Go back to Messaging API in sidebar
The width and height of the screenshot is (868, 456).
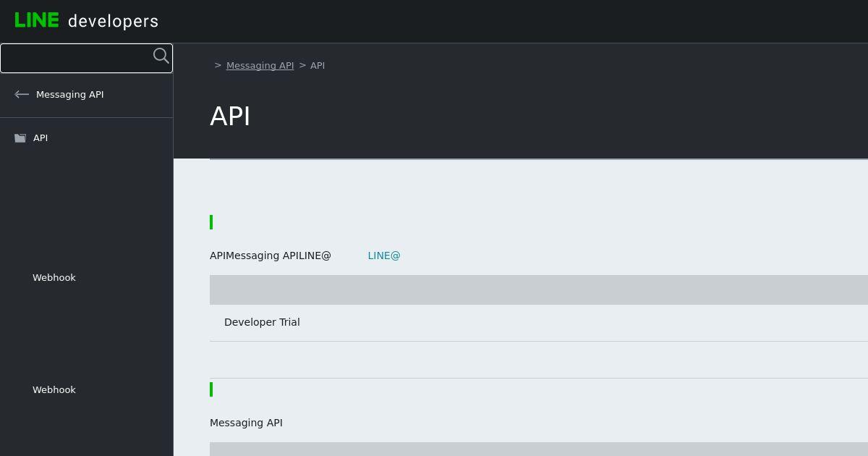pos(70,94)
